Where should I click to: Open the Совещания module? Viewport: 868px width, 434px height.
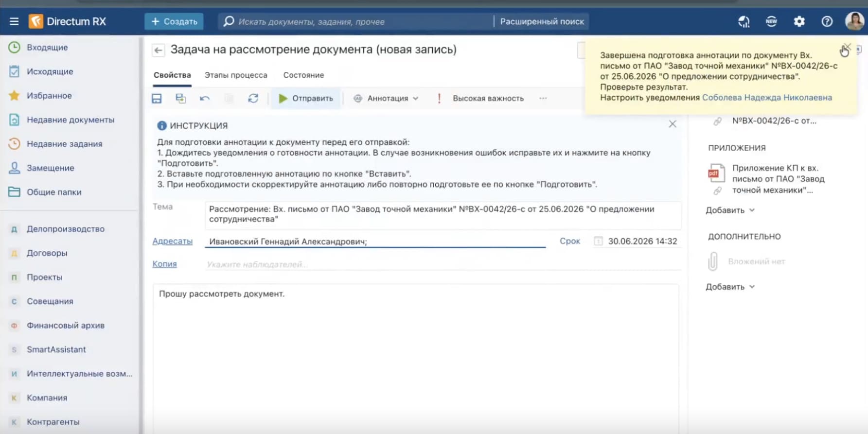point(50,301)
